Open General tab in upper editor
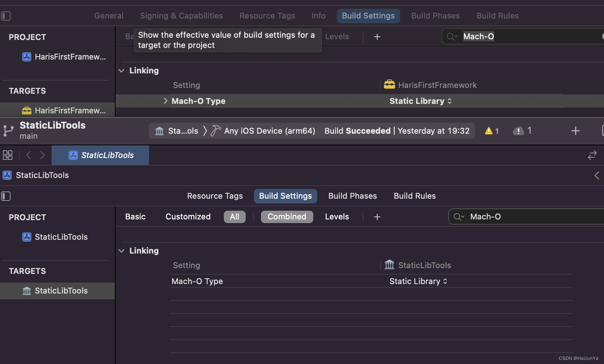The height and width of the screenshot is (364, 604). tap(109, 16)
